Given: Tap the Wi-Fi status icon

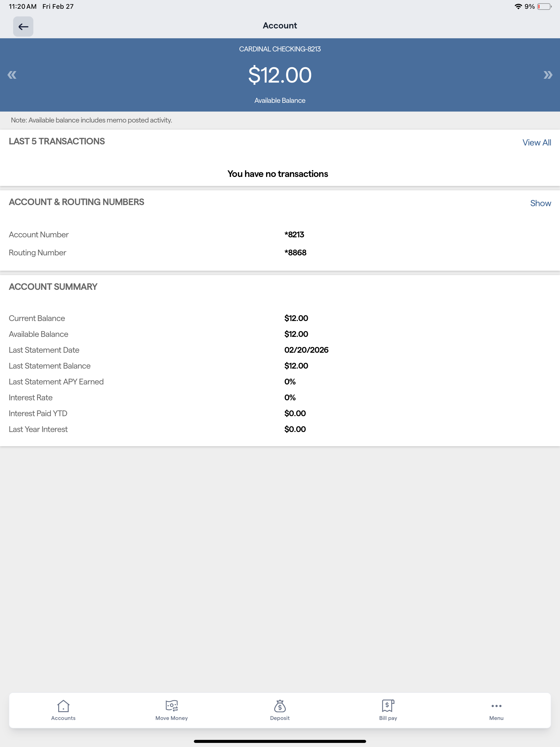Looking at the screenshot, I should click(518, 6).
